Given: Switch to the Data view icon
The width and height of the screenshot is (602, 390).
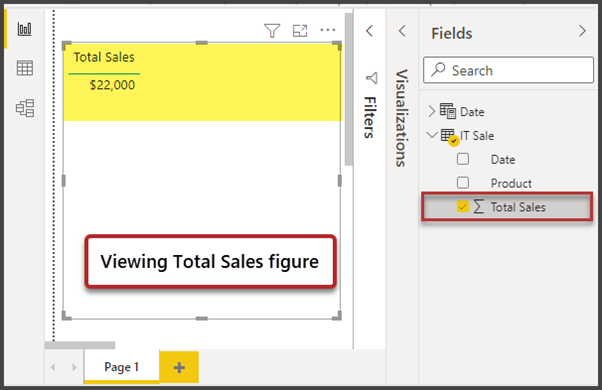Looking at the screenshot, I should click(25, 68).
